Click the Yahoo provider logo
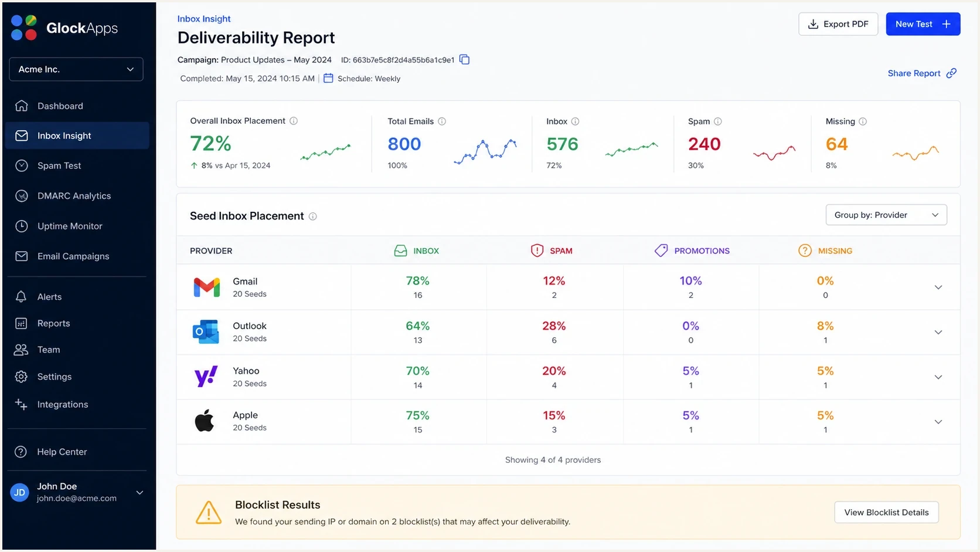Screen dimensions: 980x552 tap(206, 377)
